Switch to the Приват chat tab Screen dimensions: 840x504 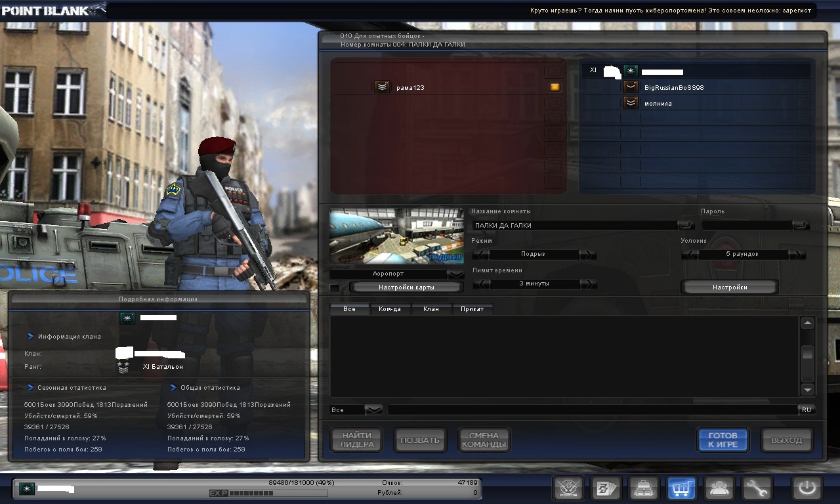(472, 308)
